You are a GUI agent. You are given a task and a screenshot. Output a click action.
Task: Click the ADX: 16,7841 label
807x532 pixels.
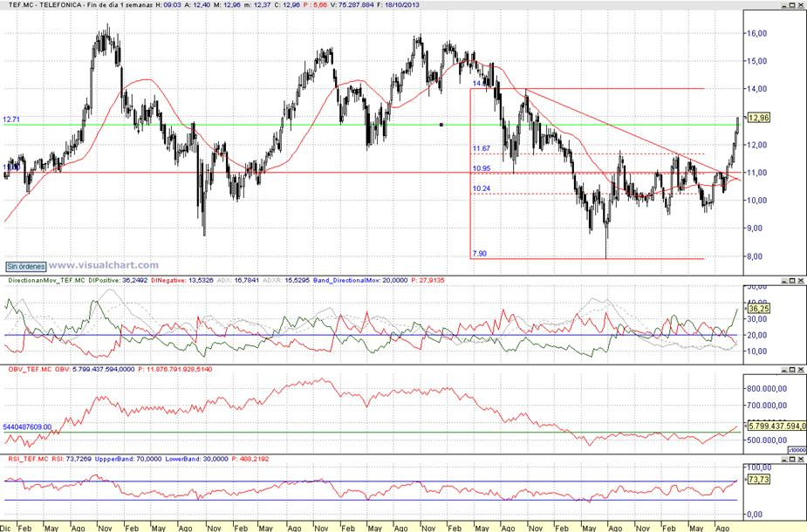(x=238, y=281)
